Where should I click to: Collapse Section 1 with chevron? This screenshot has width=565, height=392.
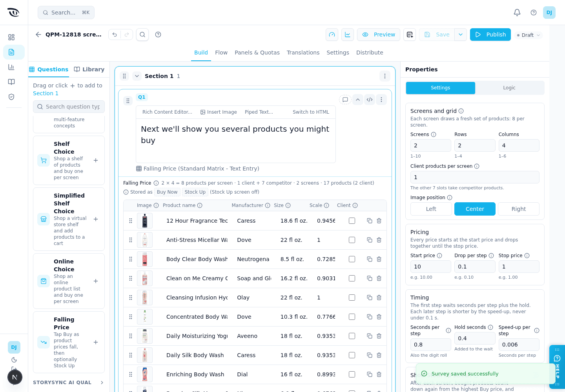(137, 76)
